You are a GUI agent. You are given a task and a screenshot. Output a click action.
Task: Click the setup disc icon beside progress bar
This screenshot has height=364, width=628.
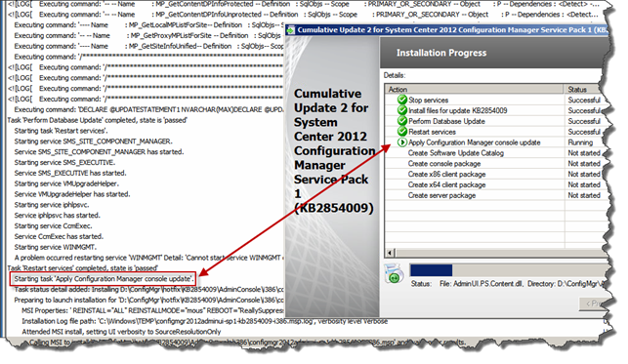pos(395,273)
